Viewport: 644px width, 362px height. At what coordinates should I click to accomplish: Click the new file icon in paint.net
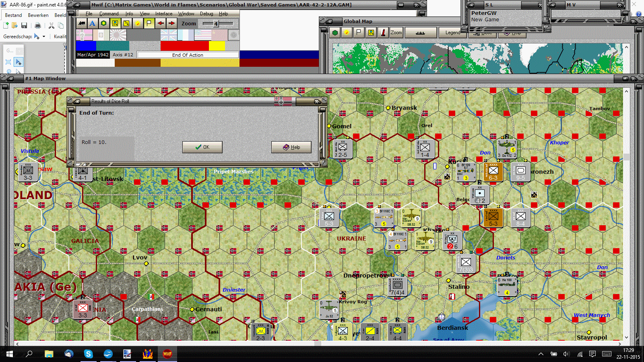coord(6,26)
